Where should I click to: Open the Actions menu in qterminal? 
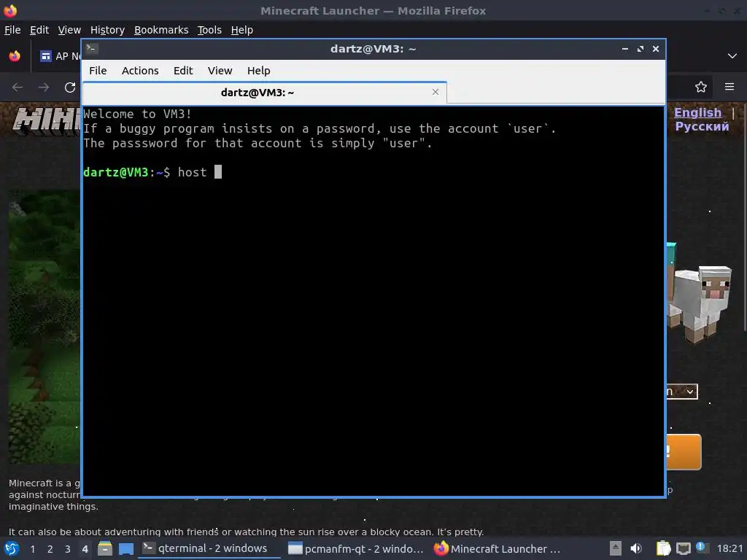(140, 71)
